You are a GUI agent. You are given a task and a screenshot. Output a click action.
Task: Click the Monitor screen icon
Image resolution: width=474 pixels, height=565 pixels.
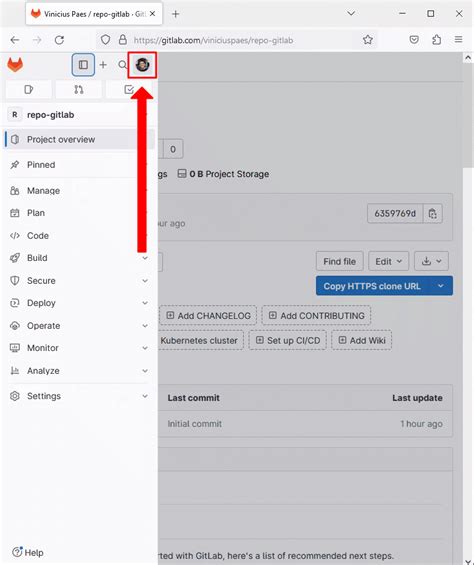[x=15, y=348]
